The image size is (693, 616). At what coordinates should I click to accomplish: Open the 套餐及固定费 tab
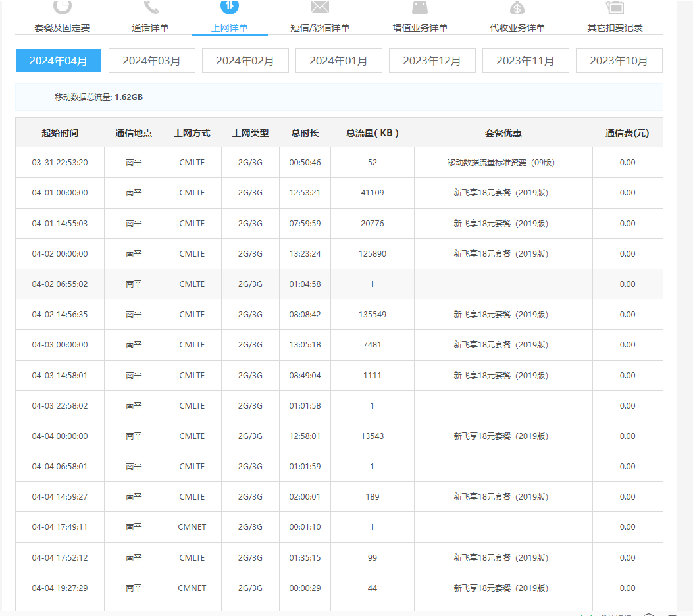(63, 28)
